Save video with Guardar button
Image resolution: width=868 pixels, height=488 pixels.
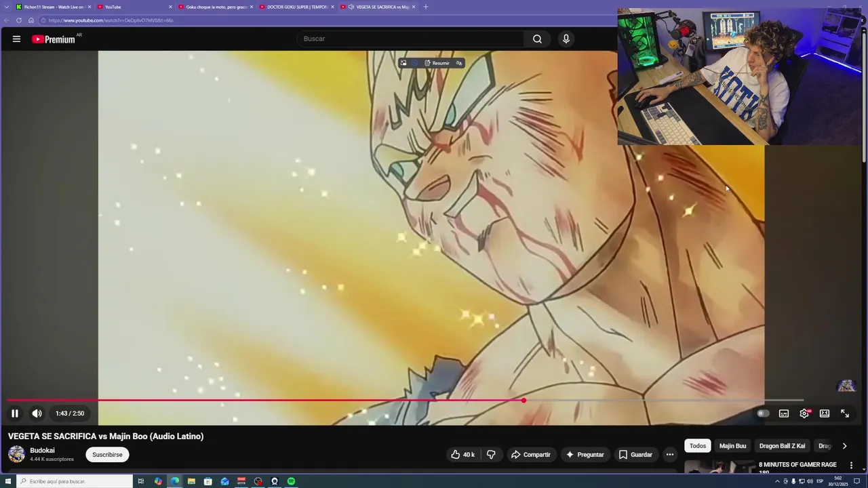click(636, 455)
